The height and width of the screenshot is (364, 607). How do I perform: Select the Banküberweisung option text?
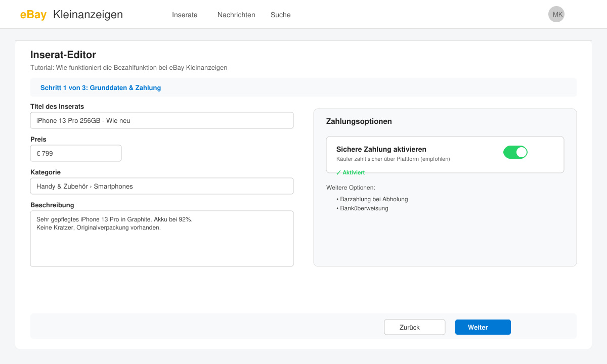click(363, 208)
